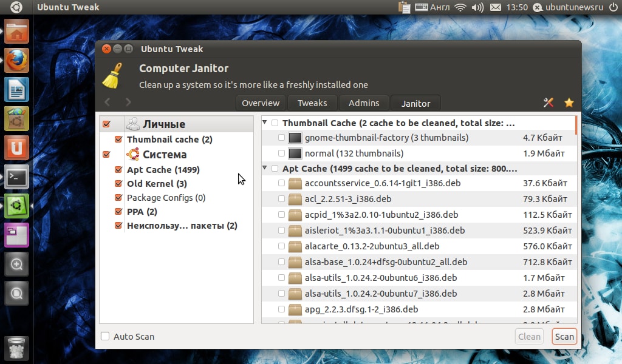Viewport: 622px width, 364px height.
Task: Open the Workspace Switcher launcher icon
Action: [16, 235]
